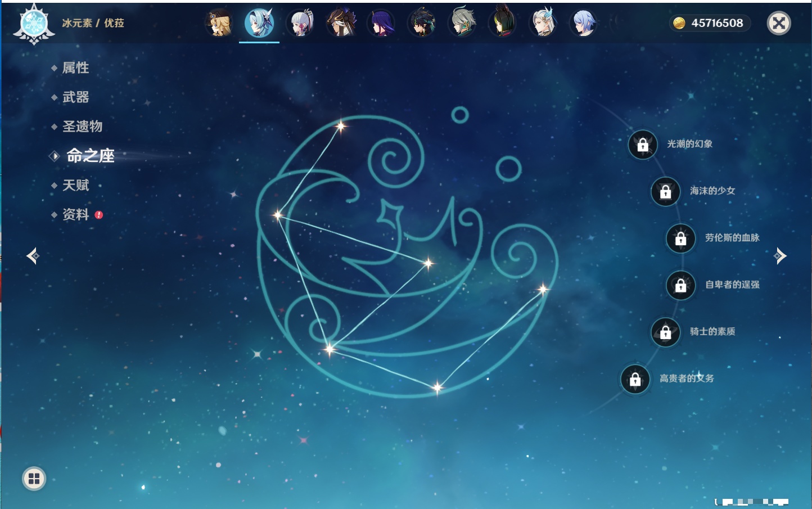
Task: Open the 属性 attributes page
Action: tap(76, 68)
